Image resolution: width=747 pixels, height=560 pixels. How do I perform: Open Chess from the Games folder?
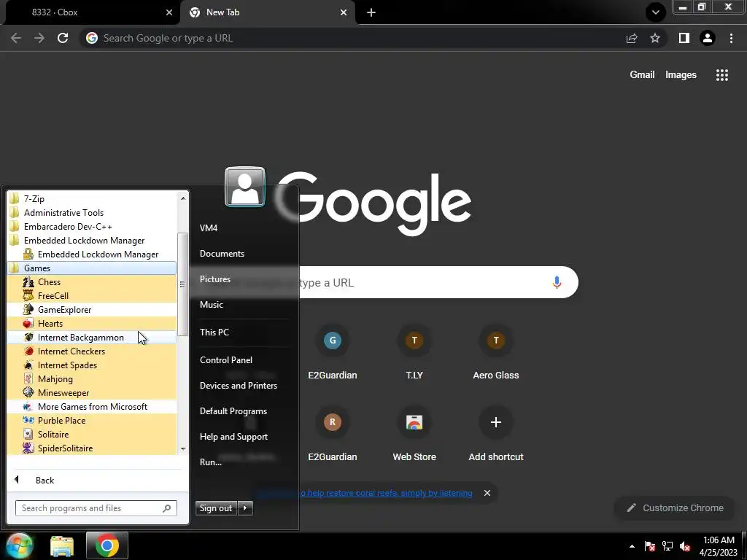[92, 282]
